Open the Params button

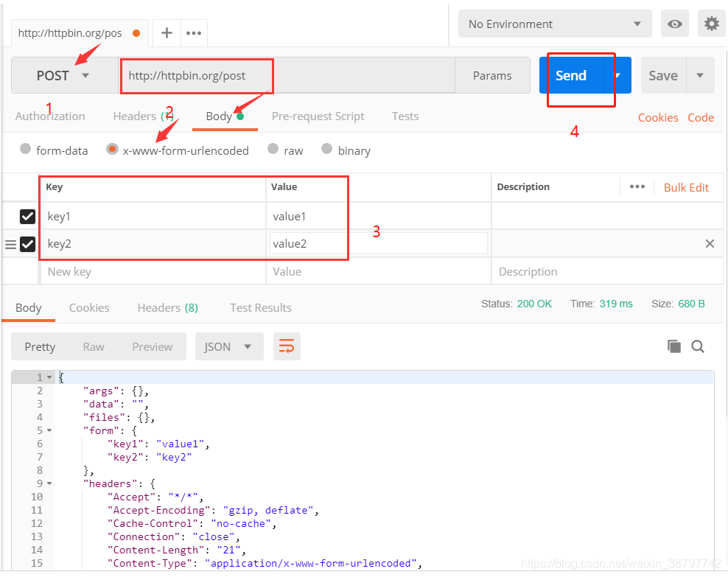tap(492, 75)
